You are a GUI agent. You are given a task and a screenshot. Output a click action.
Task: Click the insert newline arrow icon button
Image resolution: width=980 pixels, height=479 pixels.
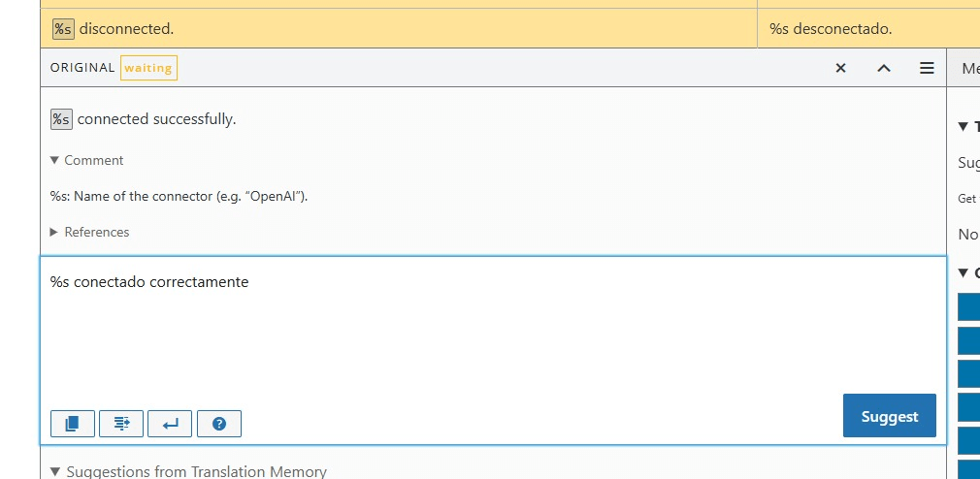click(170, 424)
